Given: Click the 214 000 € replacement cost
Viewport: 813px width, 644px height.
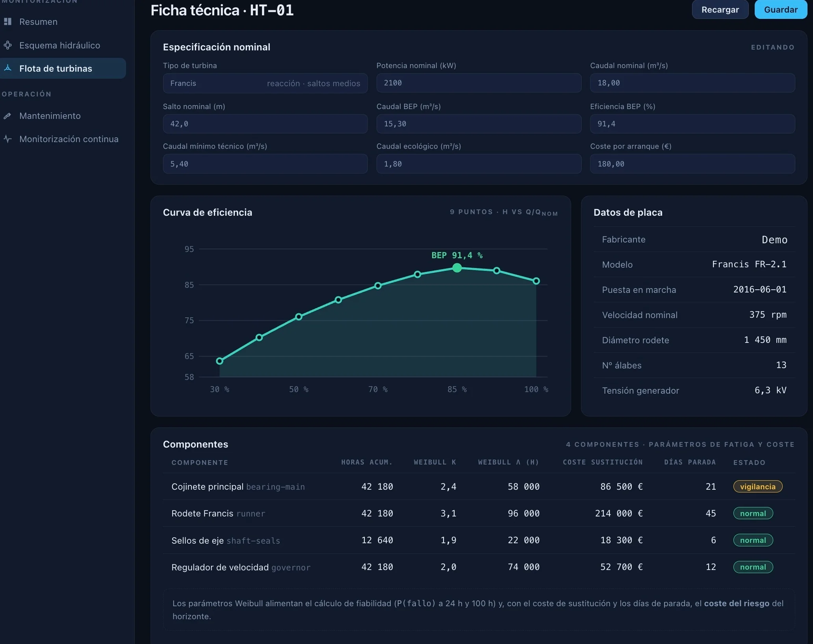Looking at the screenshot, I should tap(619, 513).
